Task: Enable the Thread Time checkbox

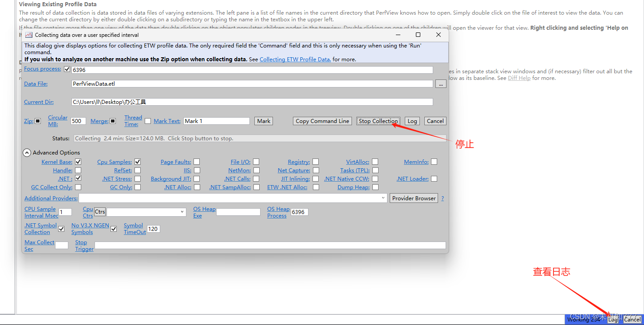Action: point(148,121)
